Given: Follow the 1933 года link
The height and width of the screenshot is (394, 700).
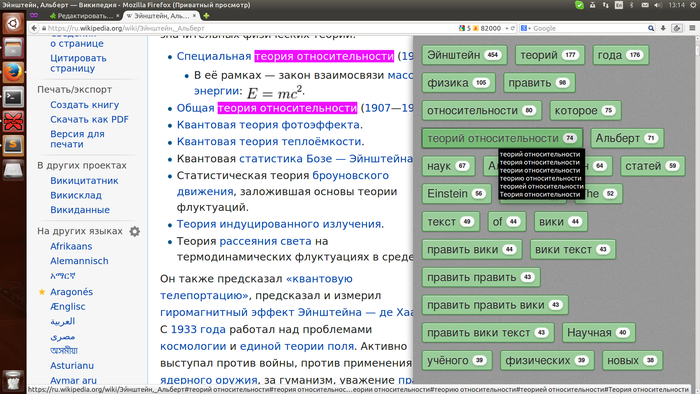Looking at the screenshot, I should pyautogui.click(x=198, y=329).
